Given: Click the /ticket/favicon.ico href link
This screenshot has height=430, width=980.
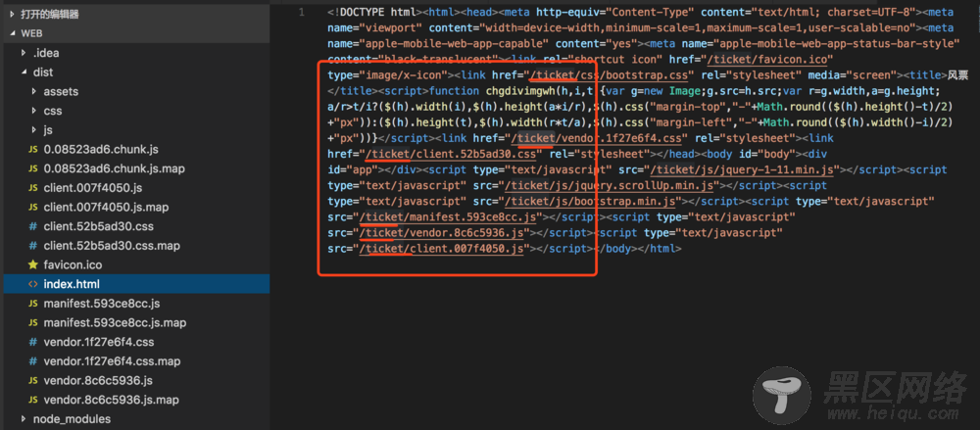Looking at the screenshot, I should click(x=765, y=60).
